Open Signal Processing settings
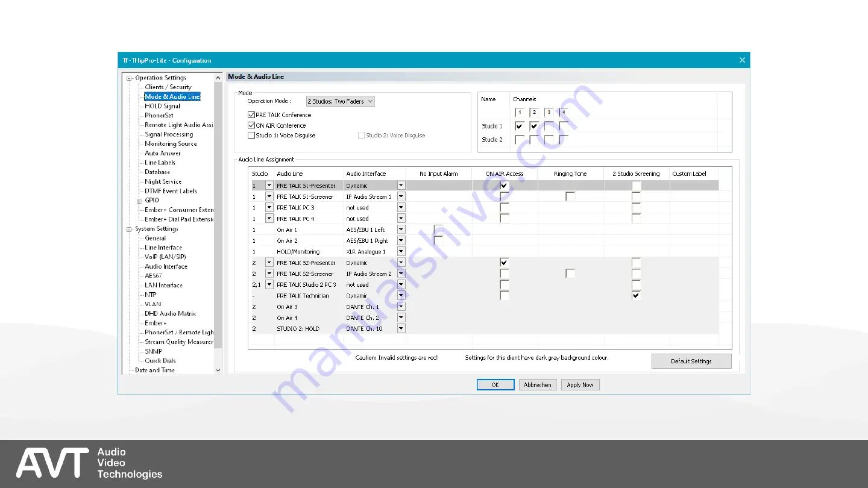This screenshot has width=868, height=488. point(169,134)
